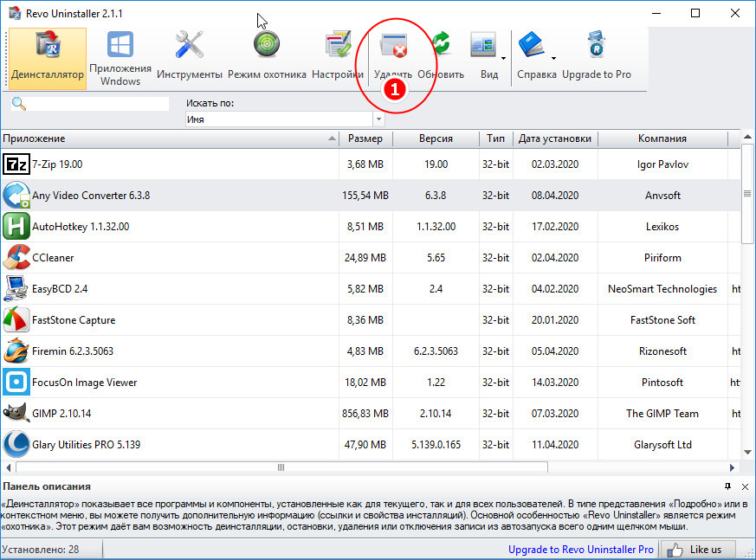756x560 pixels.
Task: Select the 7-Zip application icon
Action: pos(16,164)
